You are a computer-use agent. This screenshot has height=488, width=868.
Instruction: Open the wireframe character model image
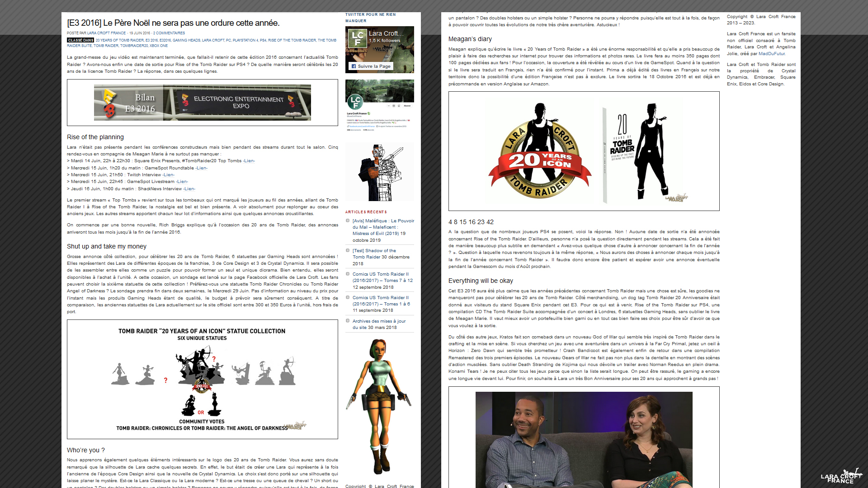tap(379, 172)
